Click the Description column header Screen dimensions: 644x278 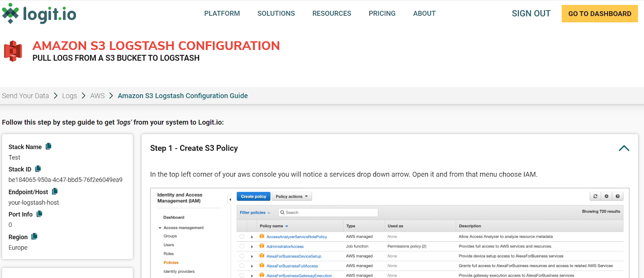click(470, 226)
